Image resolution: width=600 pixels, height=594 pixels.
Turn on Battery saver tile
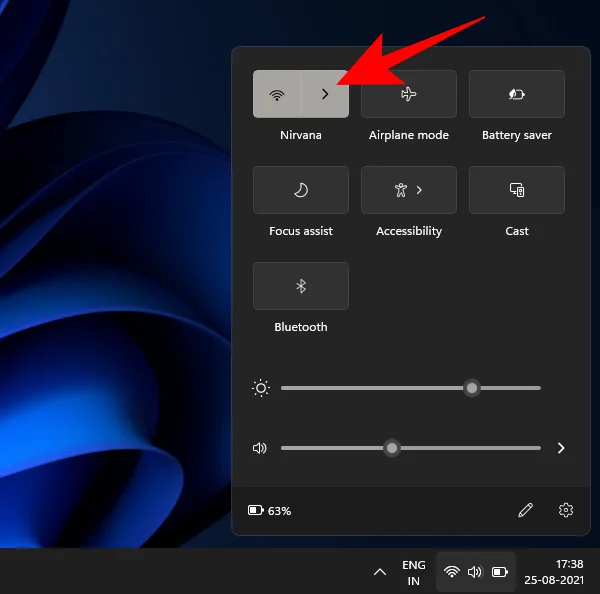click(517, 94)
